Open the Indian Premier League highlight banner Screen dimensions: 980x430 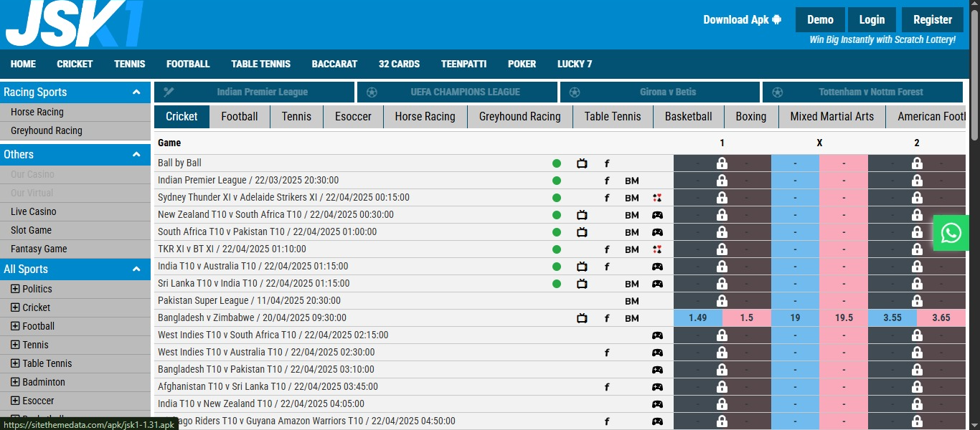pyautogui.click(x=254, y=92)
